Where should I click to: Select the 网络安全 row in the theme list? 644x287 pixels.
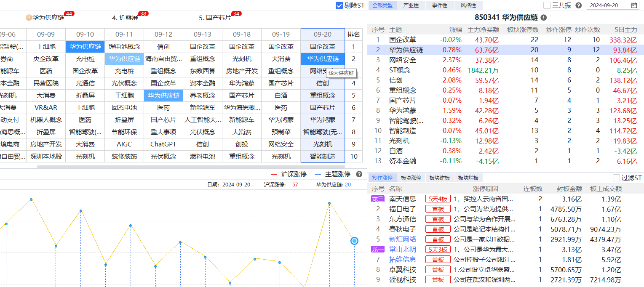[x=402, y=60]
